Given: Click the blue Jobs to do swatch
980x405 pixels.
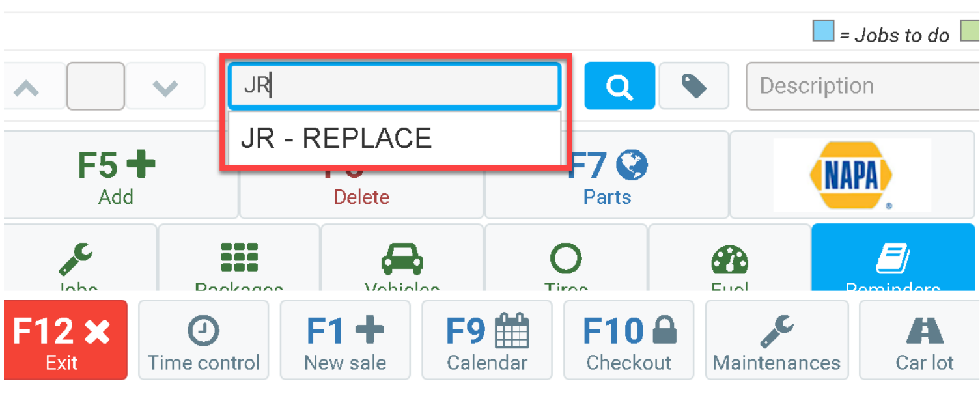Looking at the screenshot, I should click(x=823, y=31).
